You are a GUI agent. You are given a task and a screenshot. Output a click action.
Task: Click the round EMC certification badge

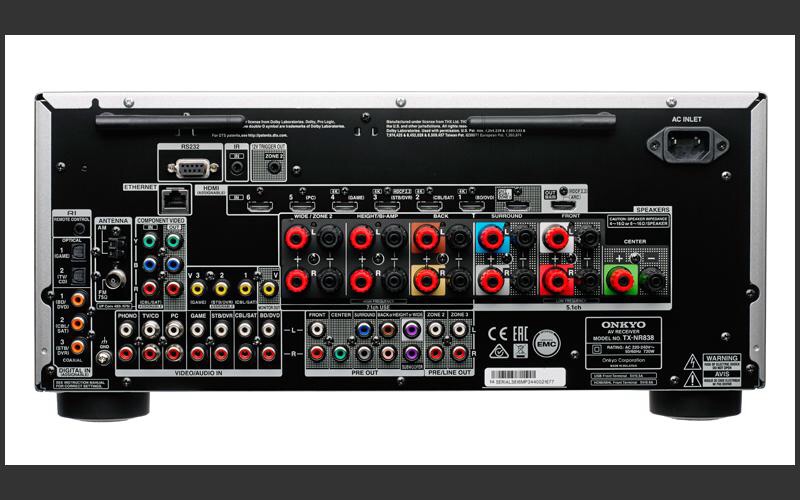[x=546, y=343]
